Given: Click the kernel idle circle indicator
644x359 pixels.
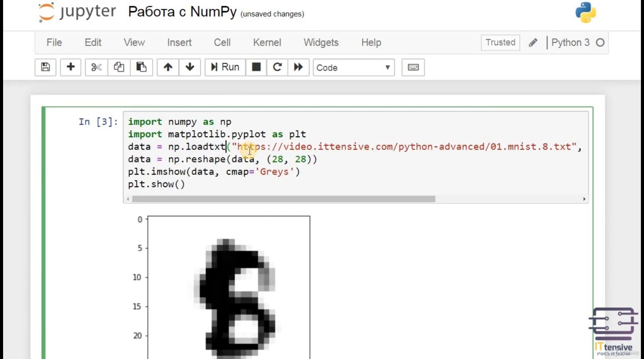Looking at the screenshot, I should point(600,43).
